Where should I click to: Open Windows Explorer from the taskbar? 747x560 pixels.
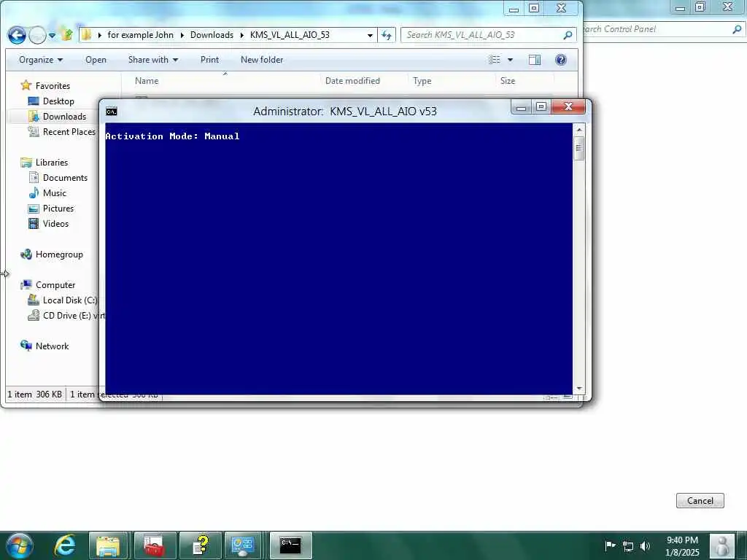point(108,545)
